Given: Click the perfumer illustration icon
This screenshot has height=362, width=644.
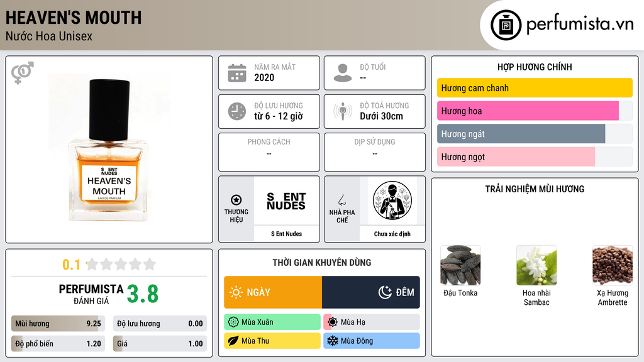Looking at the screenshot, I should coord(392,200).
